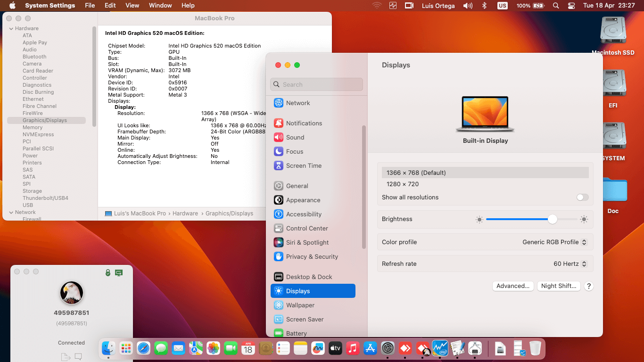Image resolution: width=644 pixels, height=362 pixels.
Task: Select NVMExpress in the Hardware tree
Action: point(38,135)
